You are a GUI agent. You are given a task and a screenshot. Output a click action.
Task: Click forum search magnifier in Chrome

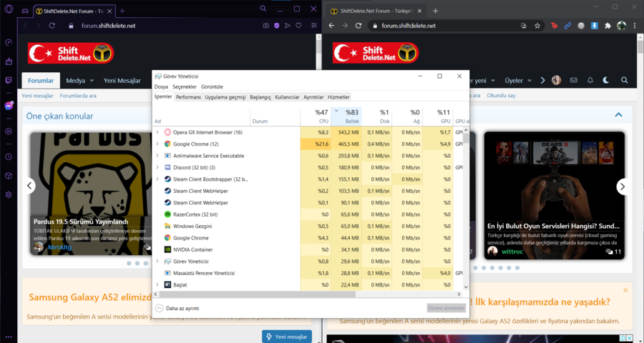click(624, 81)
